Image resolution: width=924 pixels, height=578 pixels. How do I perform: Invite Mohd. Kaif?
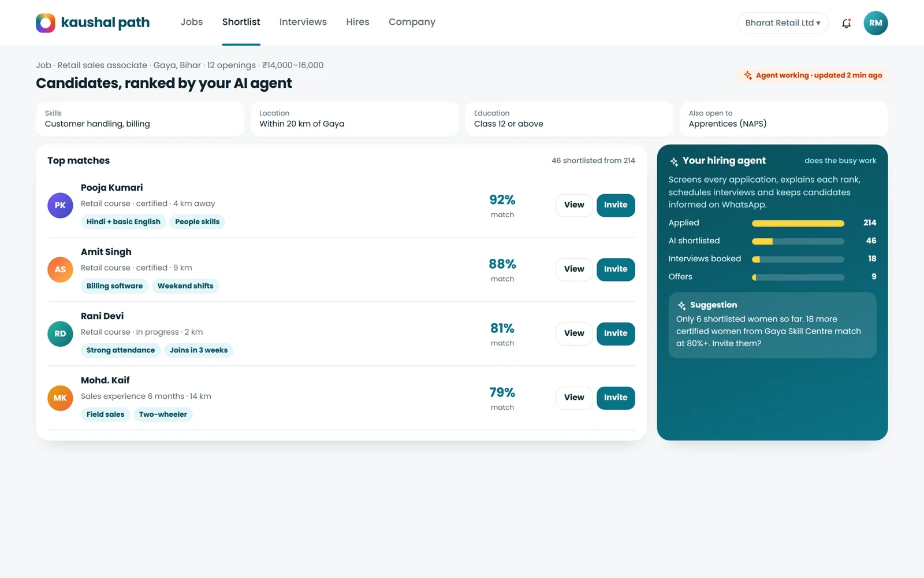(616, 398)
